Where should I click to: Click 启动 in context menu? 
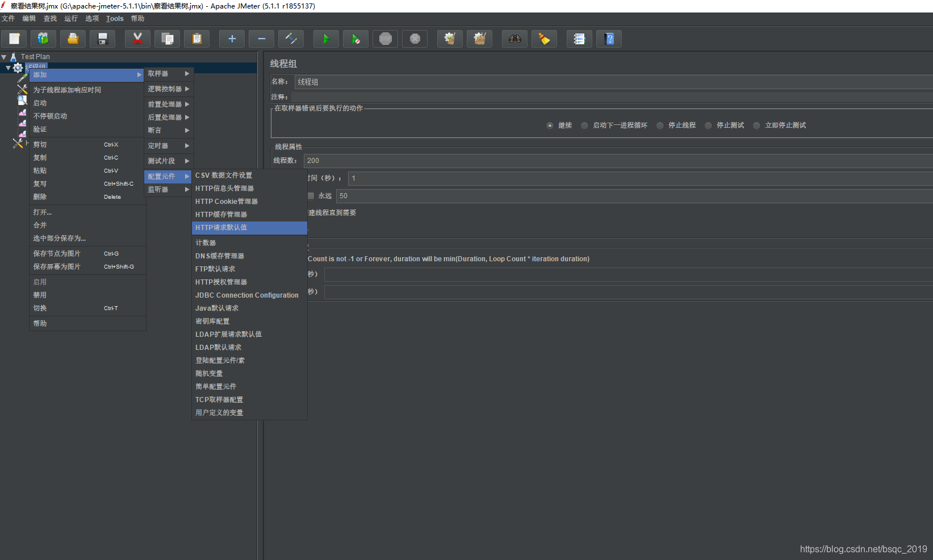pos(87,103)
